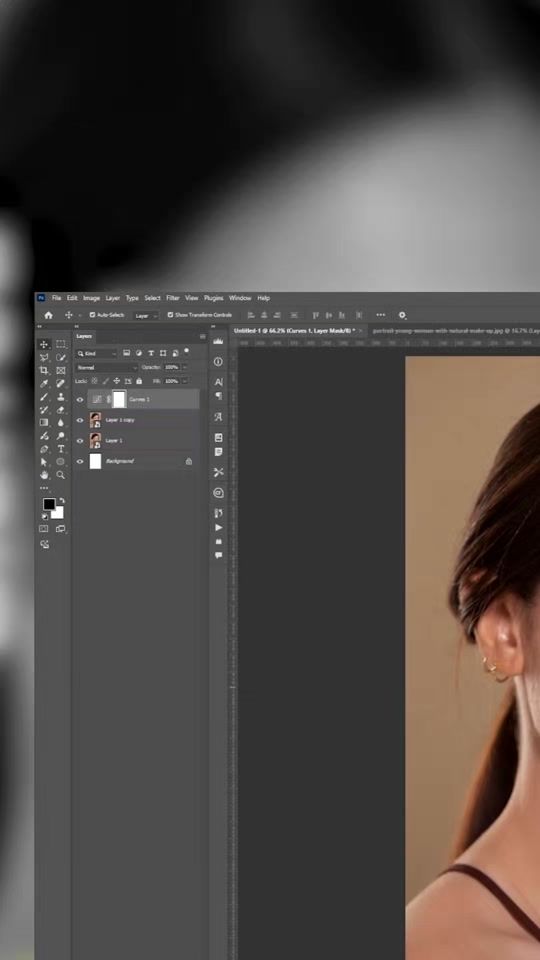Hide the Layer 1 copy layer
The width and height of the screenshot is (540, 960).
click(x=80, y=421)
